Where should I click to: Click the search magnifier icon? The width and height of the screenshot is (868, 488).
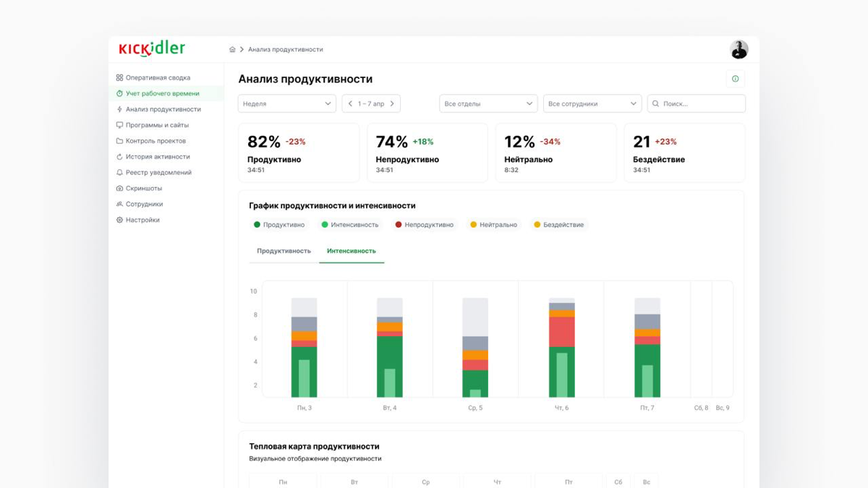point(656,103)
